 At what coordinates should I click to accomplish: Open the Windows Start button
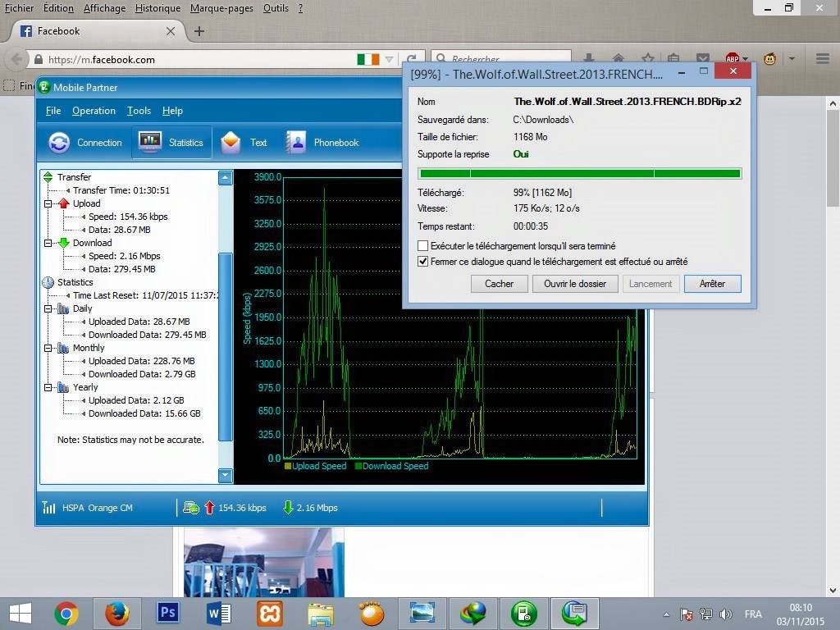pyautogui.click(x=21, y=614)
